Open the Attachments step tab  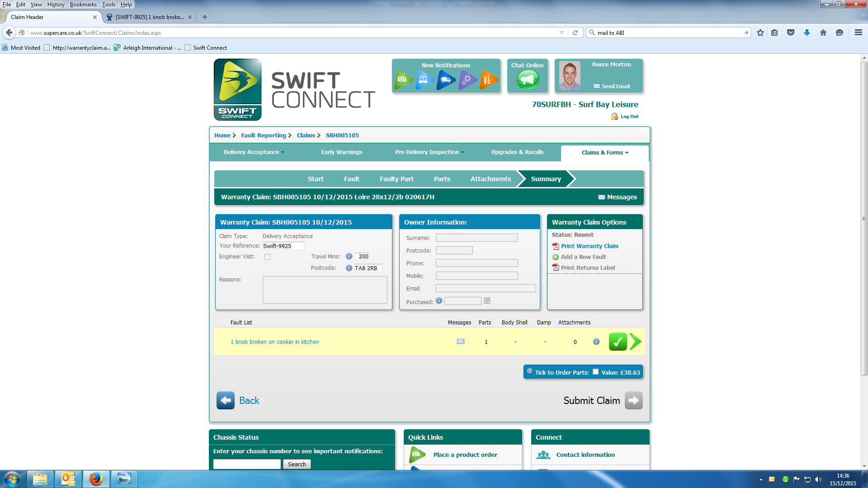click(491, 179)
